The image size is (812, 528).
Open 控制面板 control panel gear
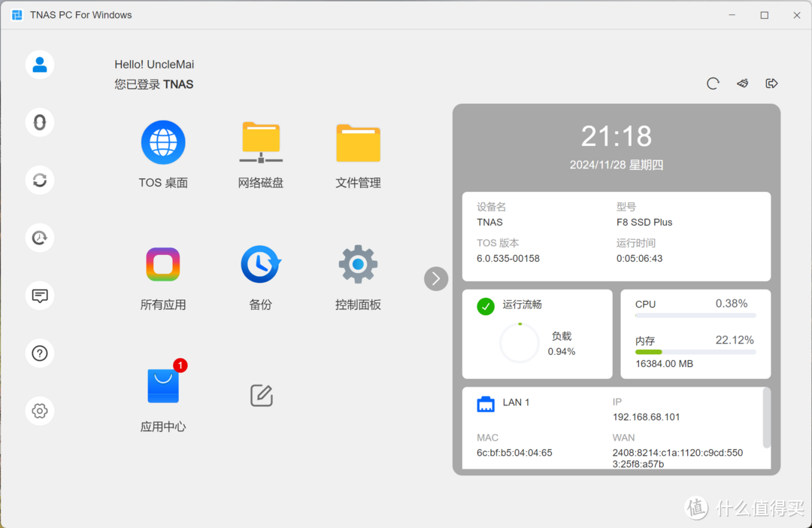coord(358,265)
